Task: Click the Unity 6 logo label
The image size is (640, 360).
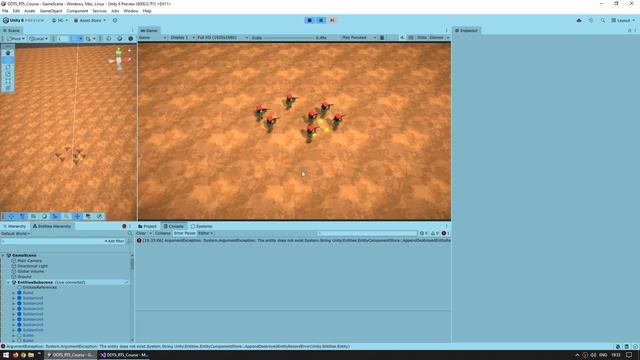Action: click(23, 20)
